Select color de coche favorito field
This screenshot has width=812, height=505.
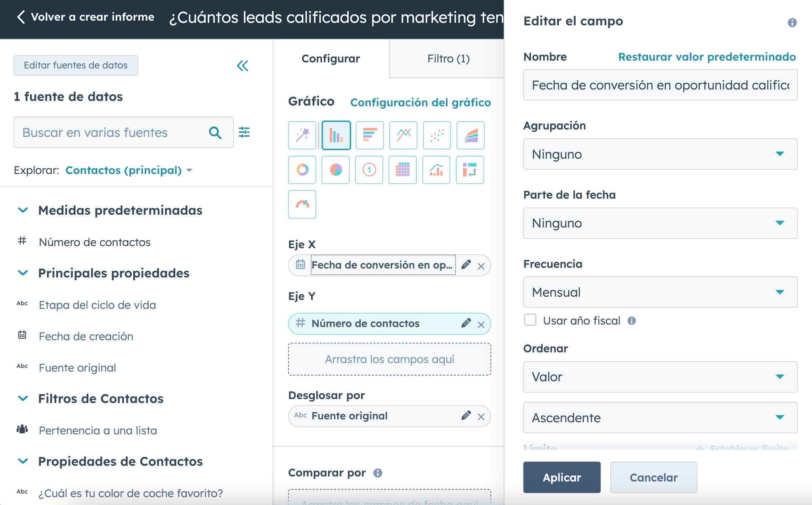pyautogui.click(x=130, y=493)
